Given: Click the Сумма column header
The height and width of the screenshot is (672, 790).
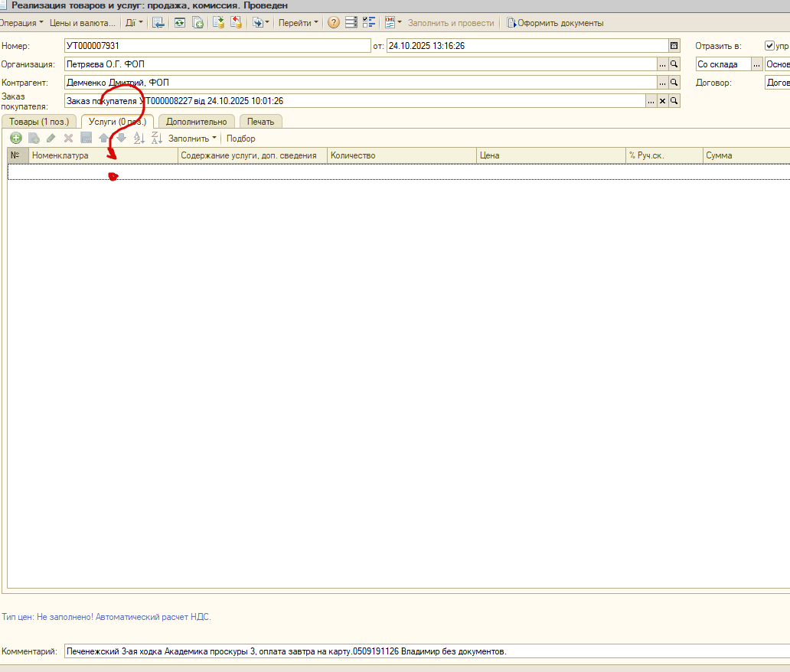Looking at the screenshot, I should point(746,155).
